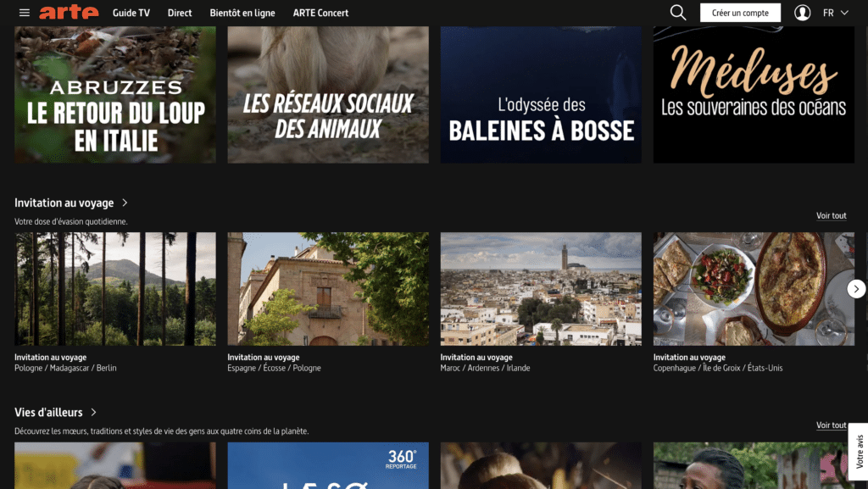Click Voir tout for Invitation au voyage
This screenshot has height=489, width=868.
[x=831, y=216]
